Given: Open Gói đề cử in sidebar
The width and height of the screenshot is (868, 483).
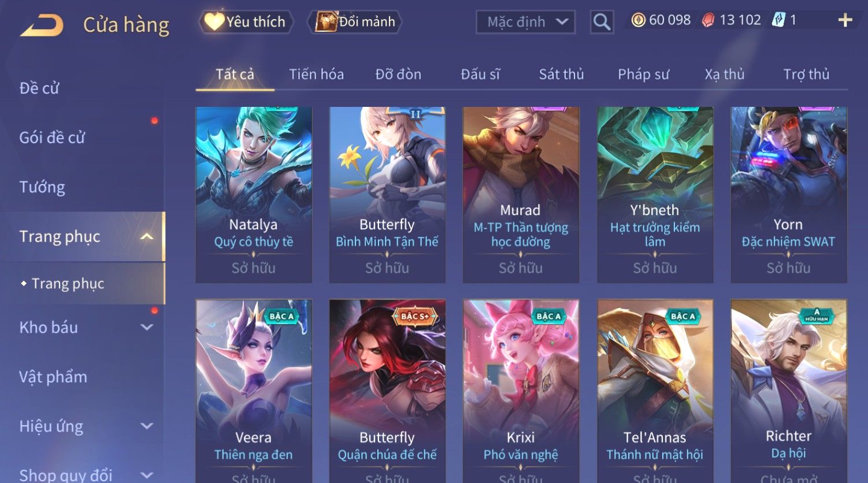Looking at the screenshot, I should 52,138.
